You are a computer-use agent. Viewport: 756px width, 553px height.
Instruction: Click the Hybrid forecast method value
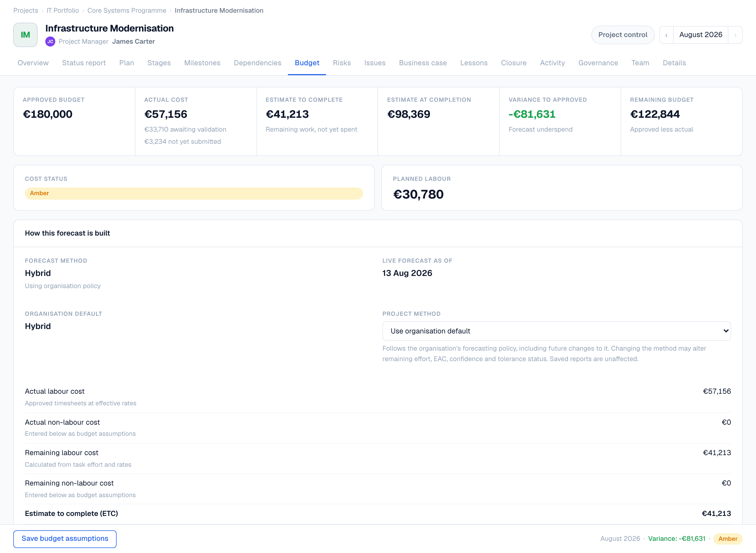38,273
